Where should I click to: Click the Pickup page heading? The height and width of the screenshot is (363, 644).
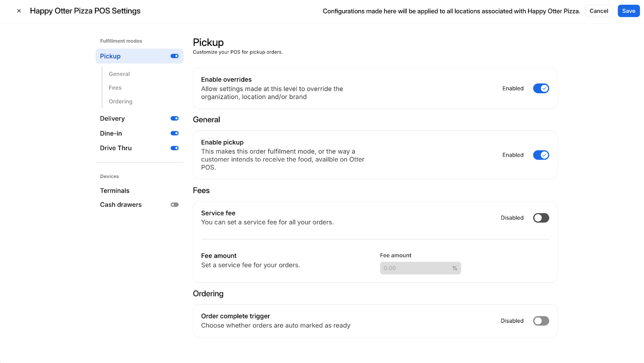[x=208, y=42]
